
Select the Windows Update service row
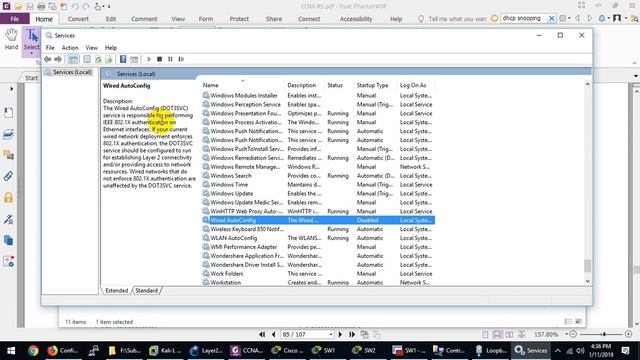[x=318, y=193]
